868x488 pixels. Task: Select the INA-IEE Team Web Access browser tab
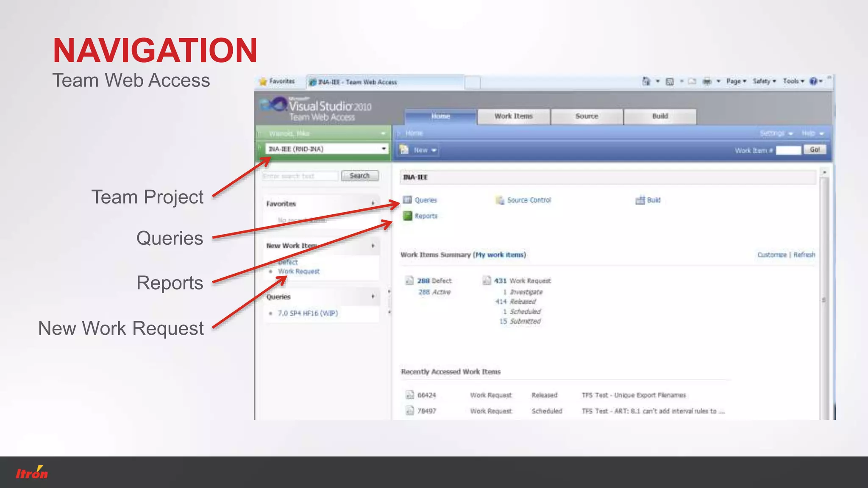click(x=385, y=82)
